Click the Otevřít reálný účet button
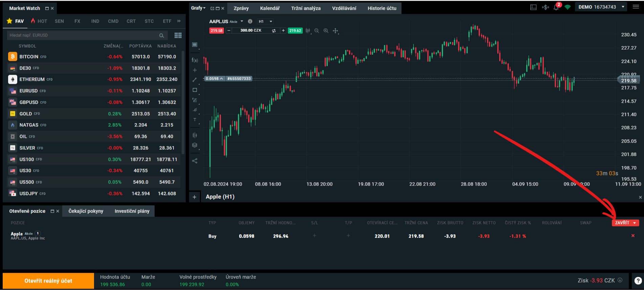 pyautogui.click(x=48, y=281)
